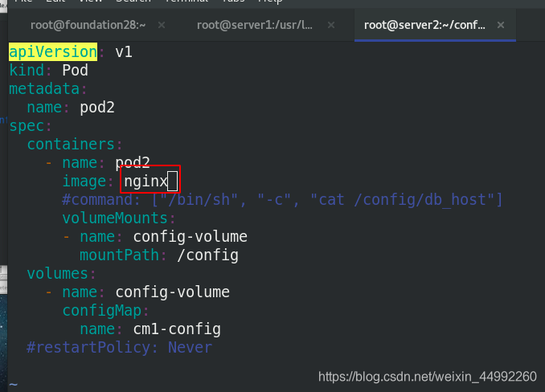Click the 'Pod' value after kind

click(x=75, y=70)
